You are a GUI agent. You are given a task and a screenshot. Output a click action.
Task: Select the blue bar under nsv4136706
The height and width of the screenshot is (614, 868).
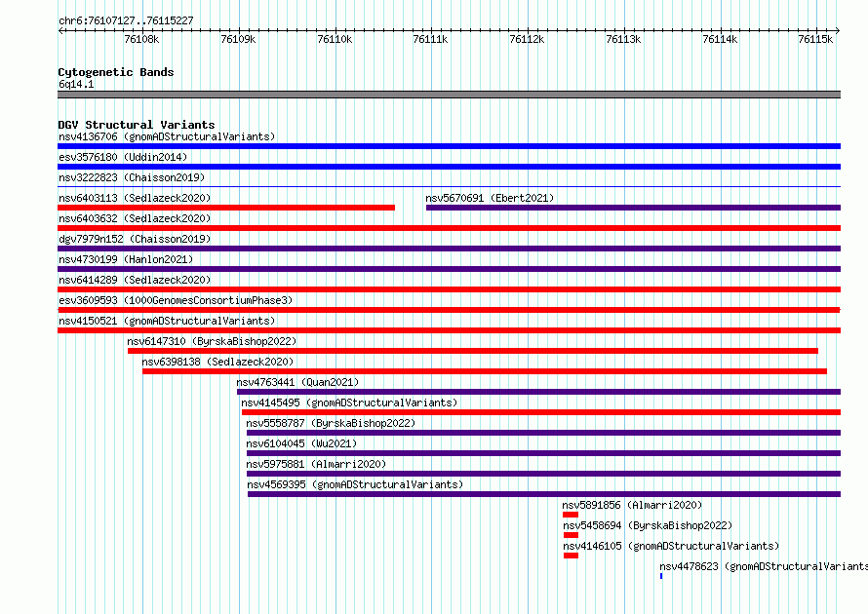tap(449, 146)
